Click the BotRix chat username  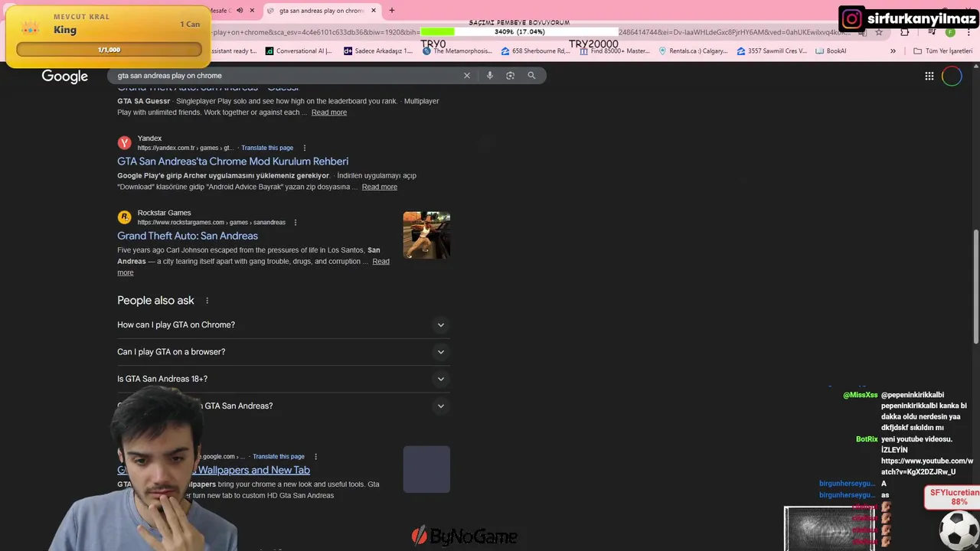pyautogui.click(x=867, y=439)
